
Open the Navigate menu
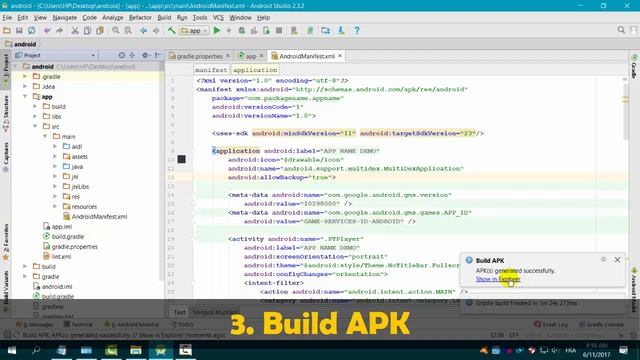tap(64, 18)
